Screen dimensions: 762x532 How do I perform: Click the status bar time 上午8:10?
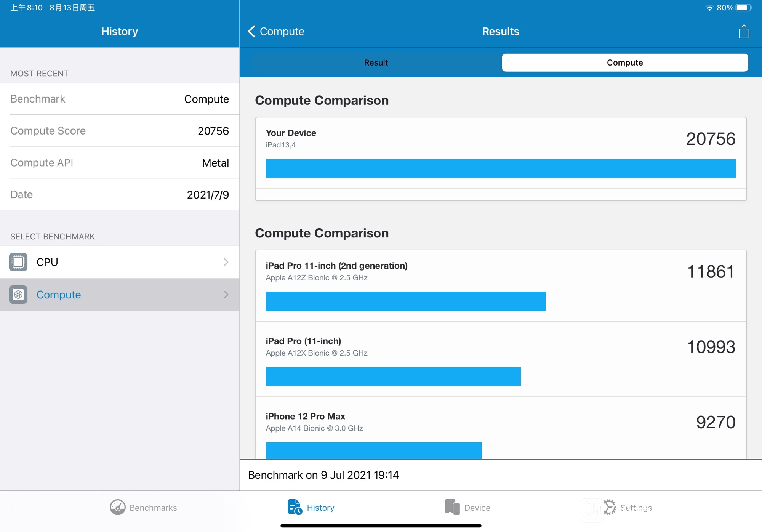tap(26, 8)
